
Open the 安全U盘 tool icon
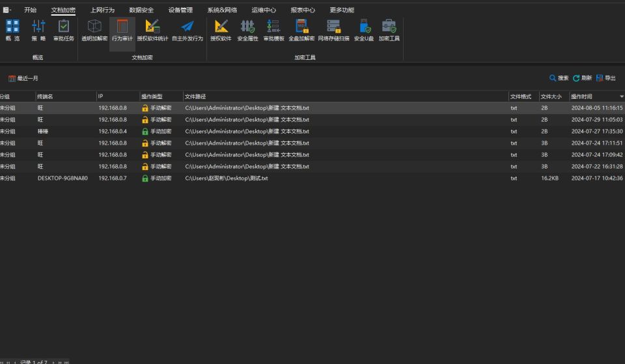(x=364, y=30)
